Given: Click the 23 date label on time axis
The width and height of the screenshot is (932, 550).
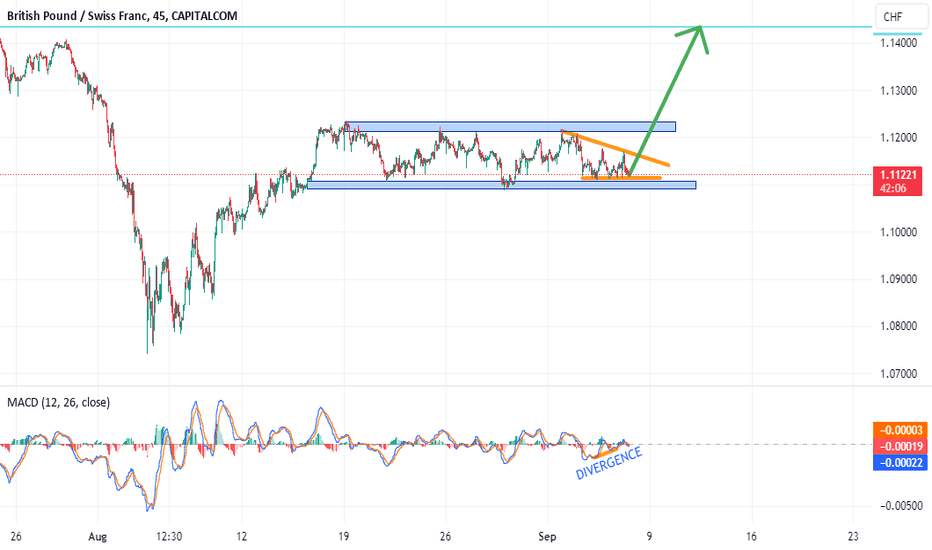Looking at the screenshot, I should [853, 536].
